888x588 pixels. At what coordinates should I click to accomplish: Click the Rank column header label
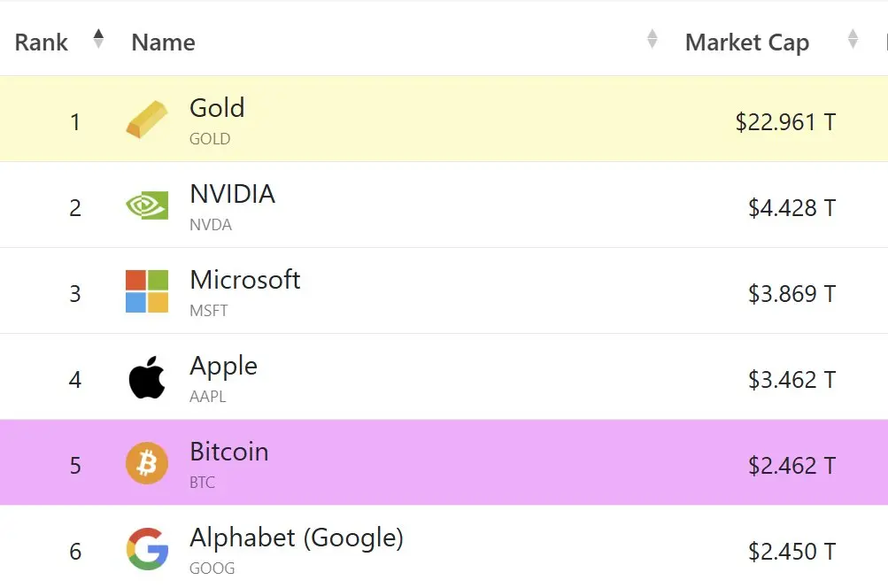pos(41,43)
